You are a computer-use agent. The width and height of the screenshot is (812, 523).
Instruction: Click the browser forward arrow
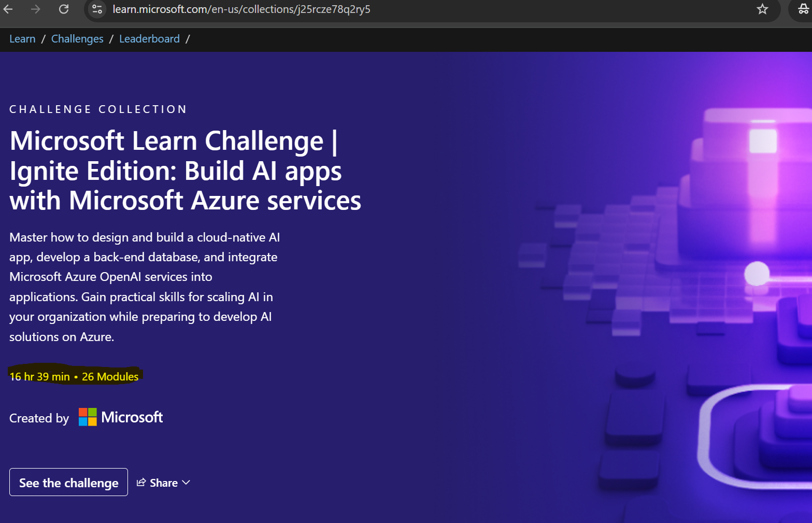(x=35, y=9)
